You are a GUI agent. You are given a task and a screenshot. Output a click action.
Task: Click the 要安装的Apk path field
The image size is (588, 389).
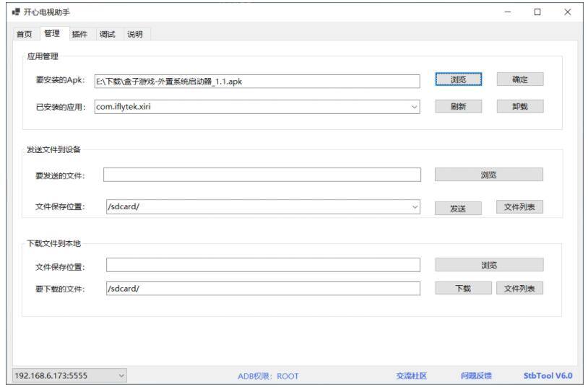257,82
